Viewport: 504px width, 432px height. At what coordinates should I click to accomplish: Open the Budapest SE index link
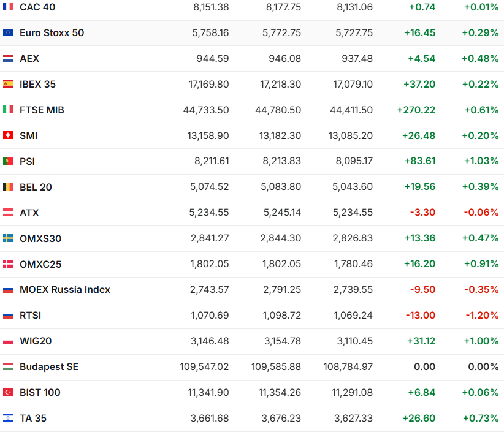[x=49, y=366]
